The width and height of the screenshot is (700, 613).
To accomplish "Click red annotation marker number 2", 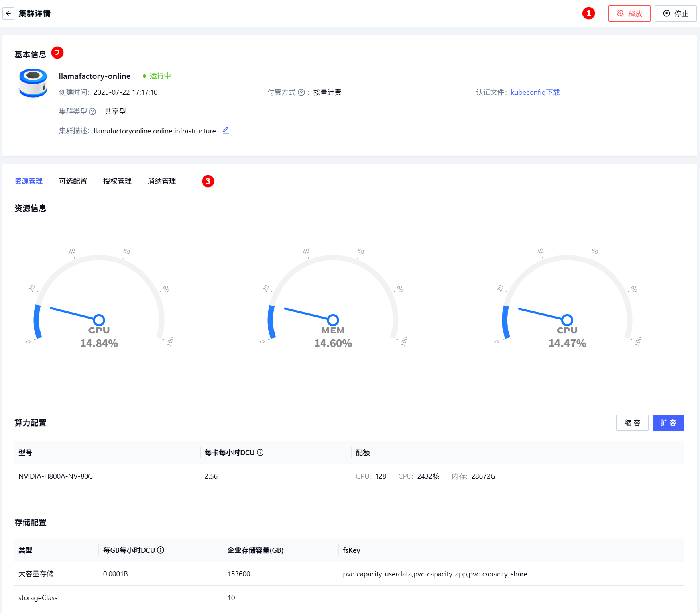I will click(57, 53).
